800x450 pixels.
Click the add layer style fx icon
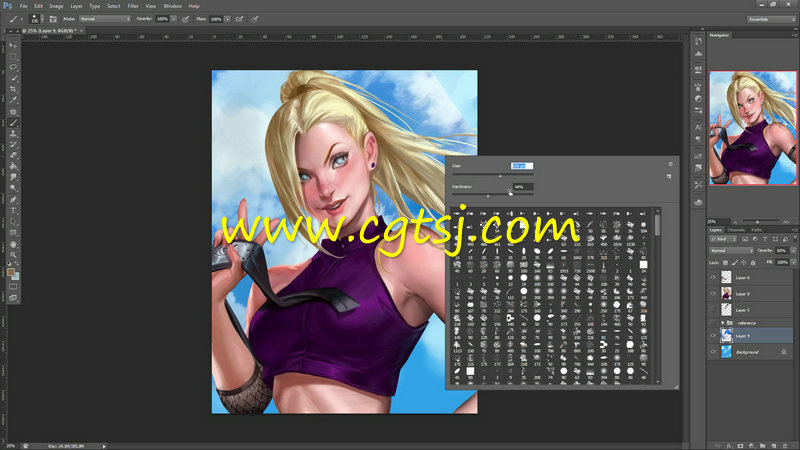729,446
